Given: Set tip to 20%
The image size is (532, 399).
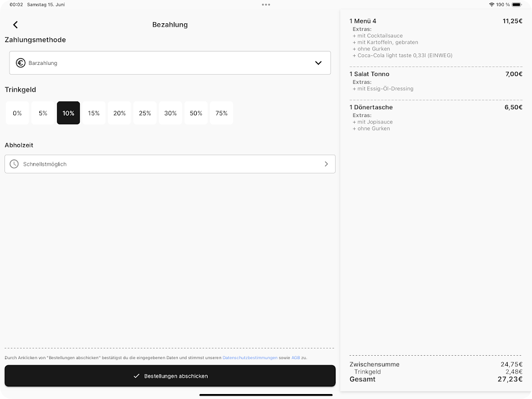Looking at the screenshot, I should click(119, 113).
